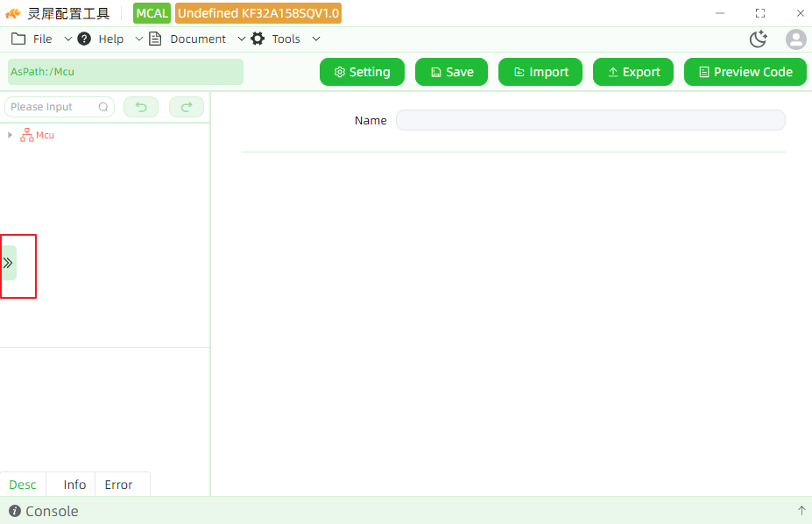Click the question mark Help icon
This screenshot has height=524, width=812.
[84, 39]
